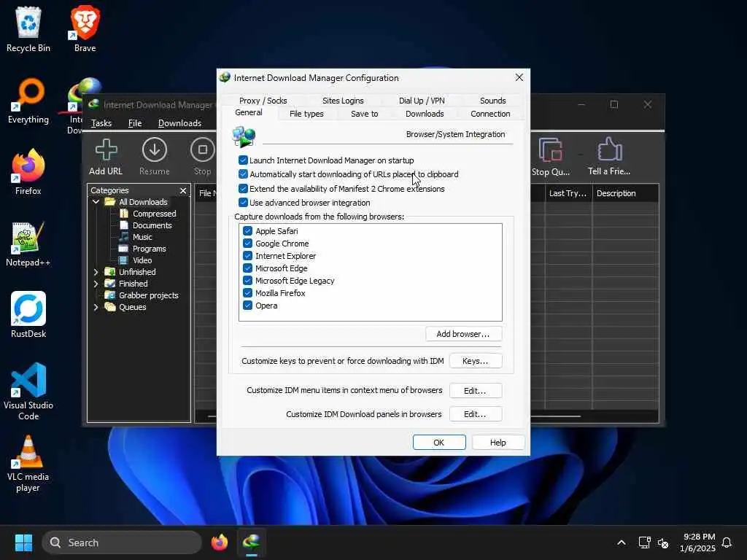
Task: Collapse the All Downloads tree node
Action: (x=96, y=202)
